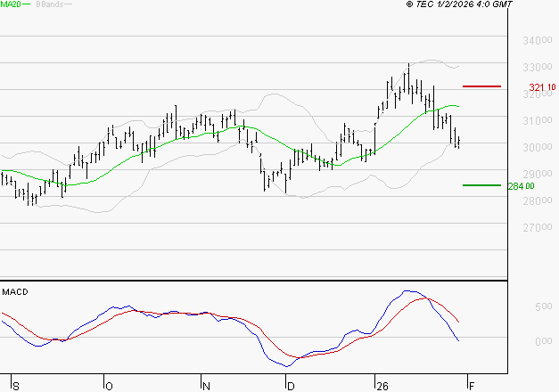Click the 300.00 price axis label
Image resolution: width=559 pixels, height=392 pixels.
pyautogui.click(x=538, y=147)
